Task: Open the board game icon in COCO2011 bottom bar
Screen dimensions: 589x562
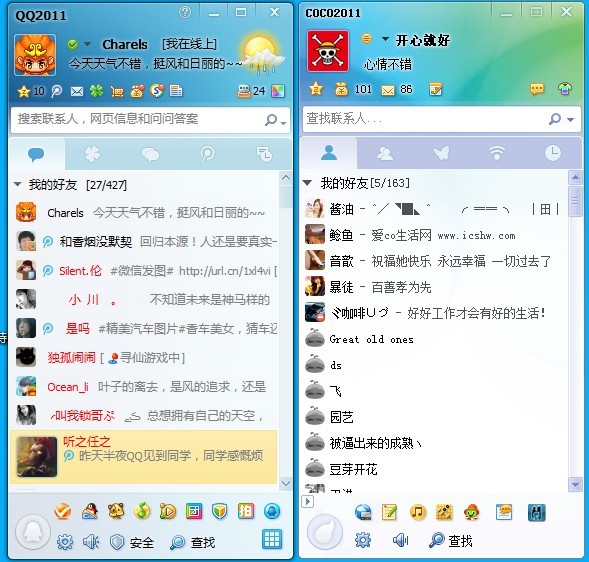Action: 444,512
